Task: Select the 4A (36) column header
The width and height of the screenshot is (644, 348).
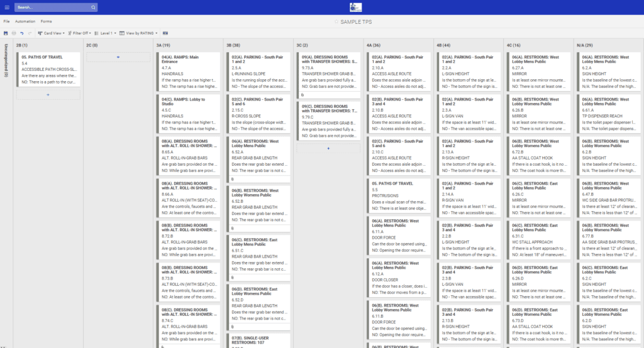Action: point(374,45)
